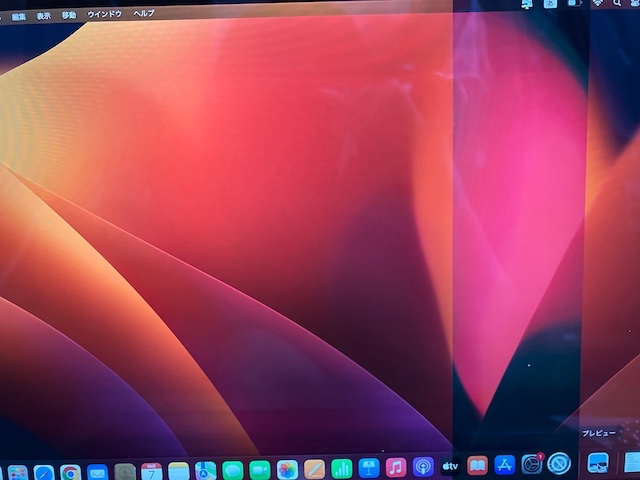Open the Music app
The width and height of the screenshot is (640, 480).
click(396, 467)
